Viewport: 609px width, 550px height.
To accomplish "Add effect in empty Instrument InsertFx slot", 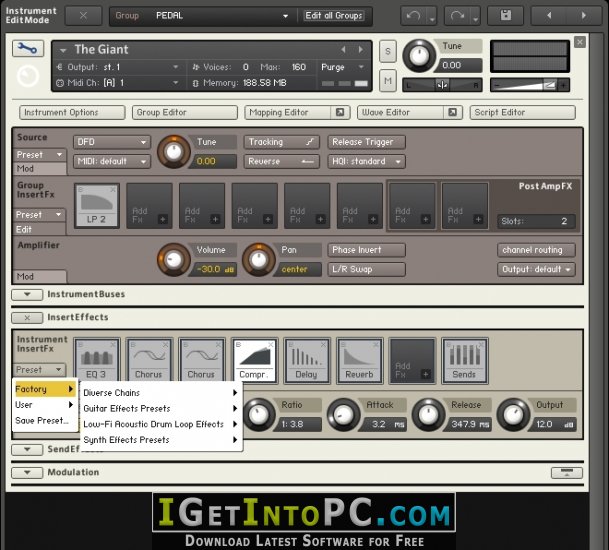I will [x=412, y=360].
